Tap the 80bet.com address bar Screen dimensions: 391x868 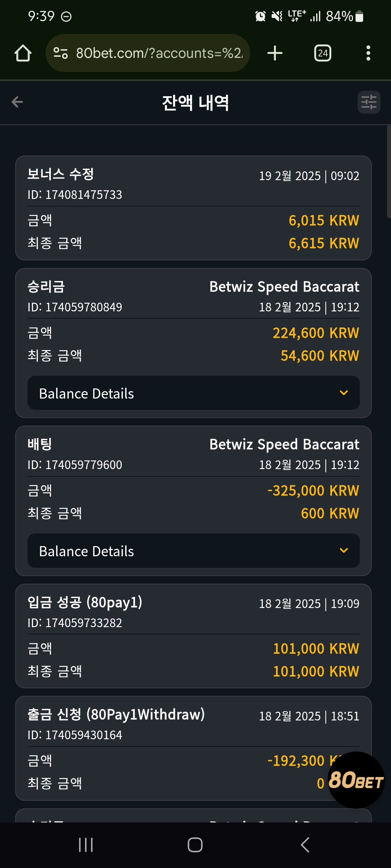point(148,53)
